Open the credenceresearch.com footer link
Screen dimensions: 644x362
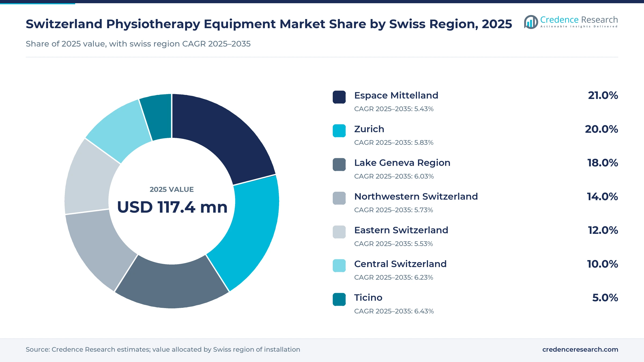coord(580,349)
